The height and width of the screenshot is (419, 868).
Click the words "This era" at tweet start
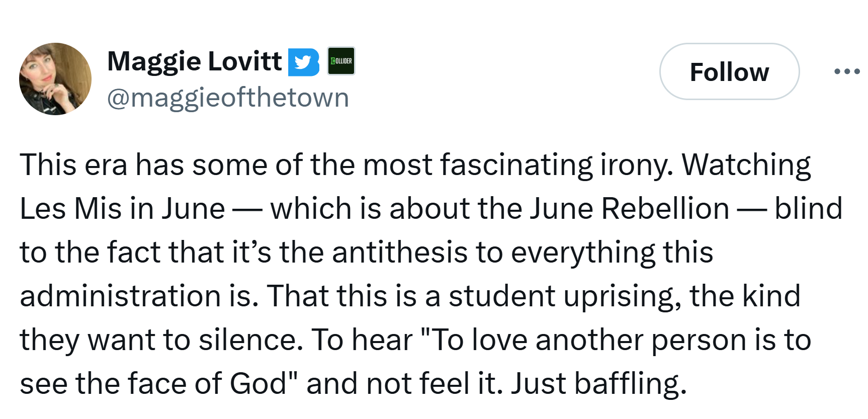click(73, 165)
